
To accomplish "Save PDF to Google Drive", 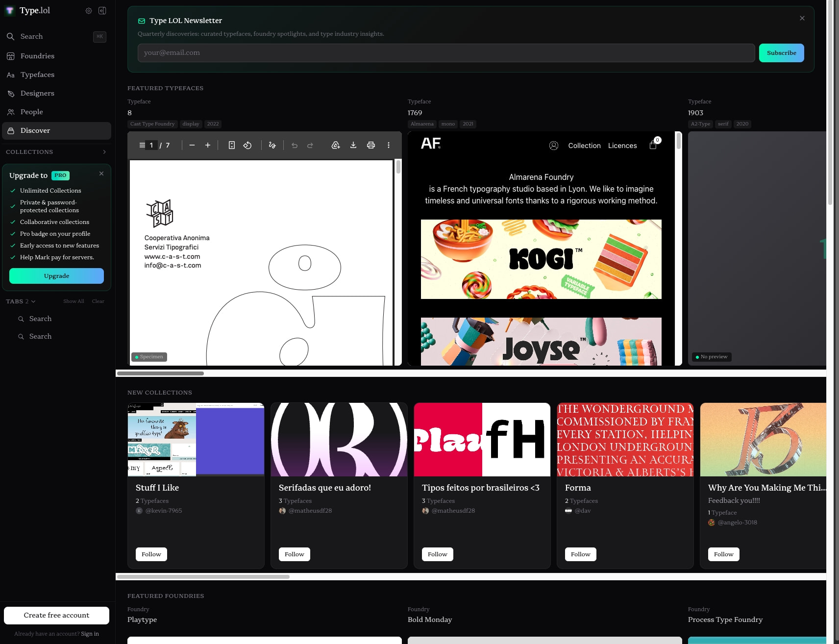I will [336, 145].
